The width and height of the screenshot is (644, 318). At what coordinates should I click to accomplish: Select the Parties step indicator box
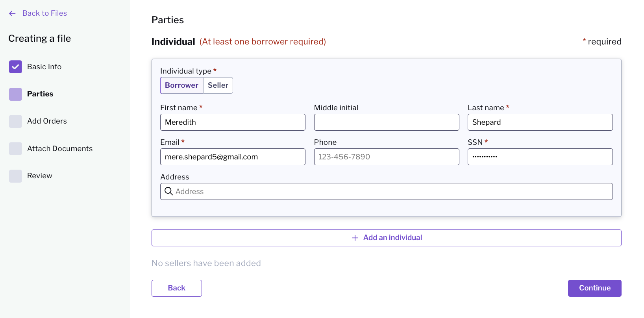[x=15, y=94]
